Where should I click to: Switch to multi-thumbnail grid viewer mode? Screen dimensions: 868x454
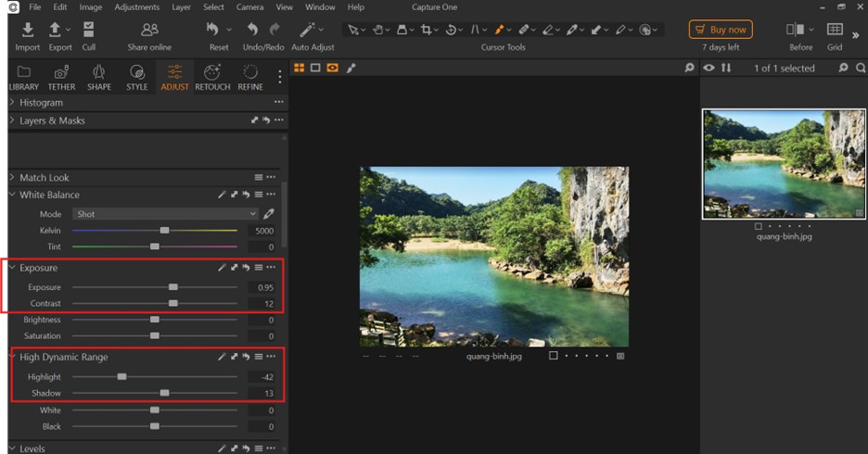(x=300, y=68)
